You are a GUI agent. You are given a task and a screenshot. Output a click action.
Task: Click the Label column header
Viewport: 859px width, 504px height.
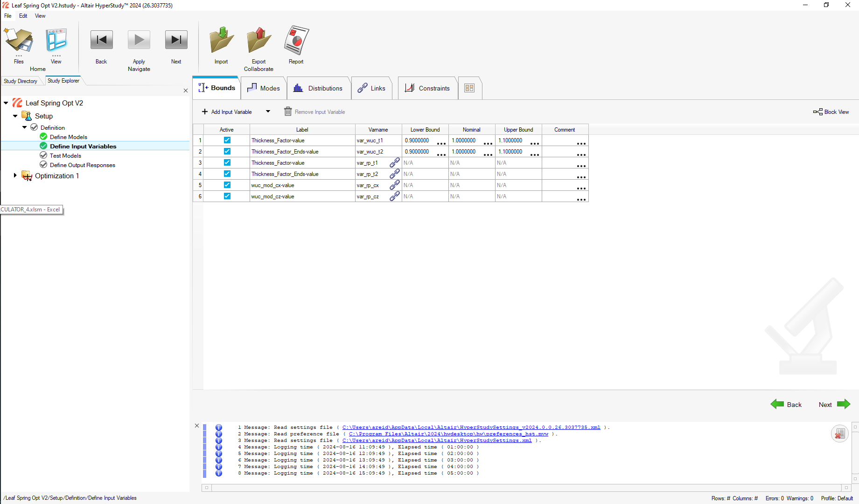pos(302,130)
